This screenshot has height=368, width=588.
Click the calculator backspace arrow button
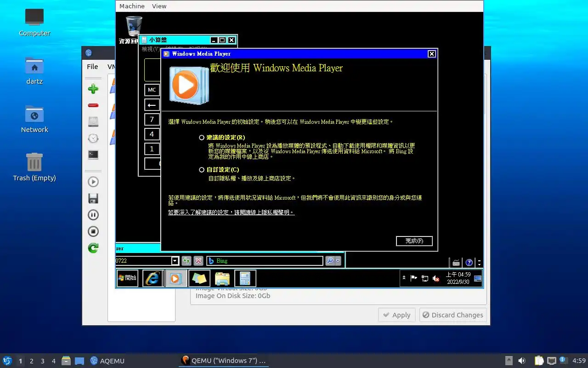pos(152,105)
